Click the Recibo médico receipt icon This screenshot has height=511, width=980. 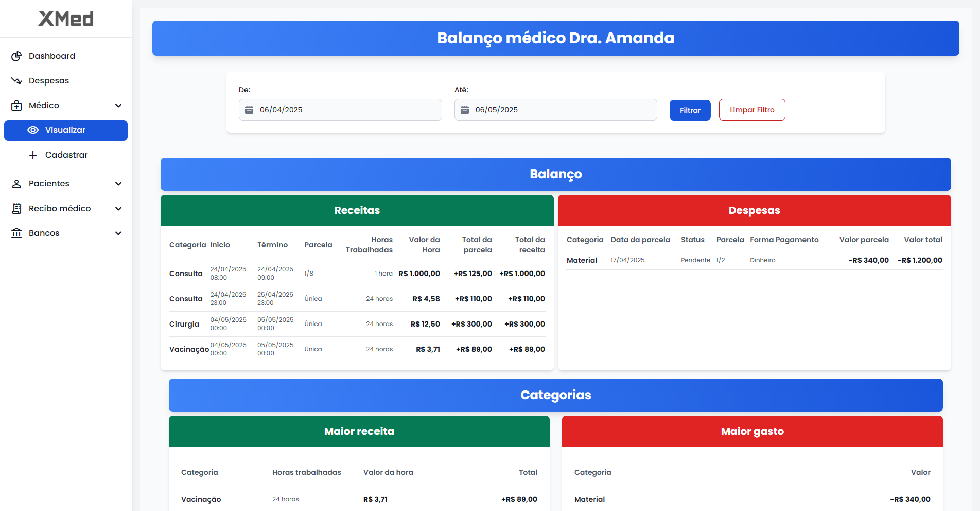coord(16,209)
